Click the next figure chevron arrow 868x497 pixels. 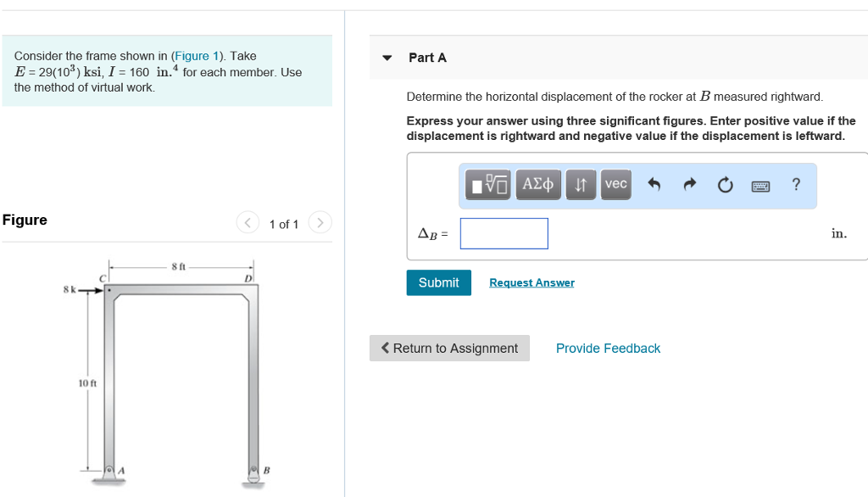[320, 222]
